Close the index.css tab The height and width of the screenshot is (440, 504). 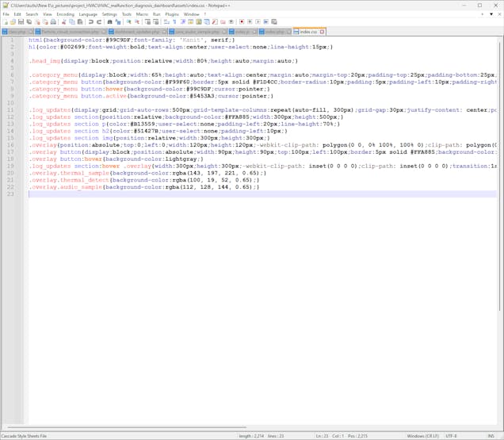click(x=323, y=32)
